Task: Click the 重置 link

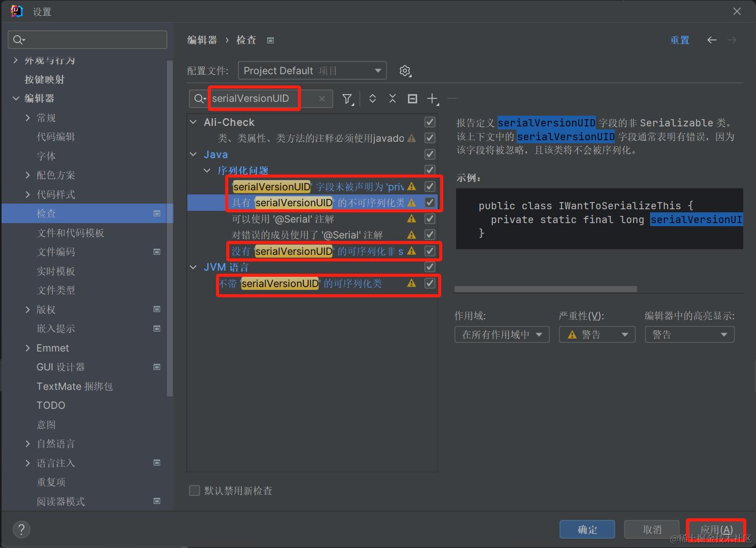Action: 680,40
